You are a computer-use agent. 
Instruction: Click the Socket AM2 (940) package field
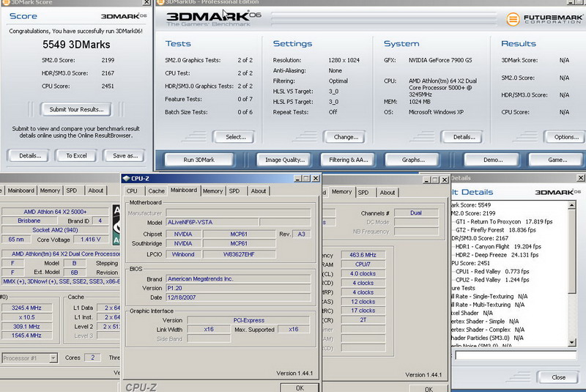pos(55,230)
